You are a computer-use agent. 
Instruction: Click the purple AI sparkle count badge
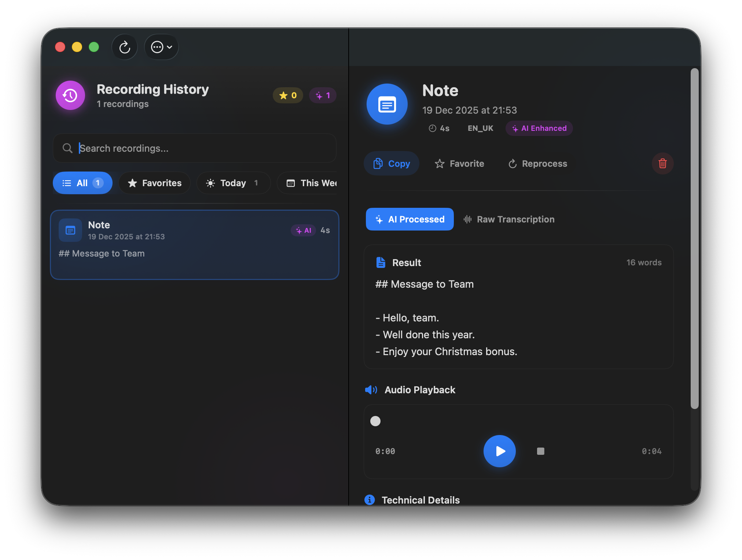[x=323, y=96]
